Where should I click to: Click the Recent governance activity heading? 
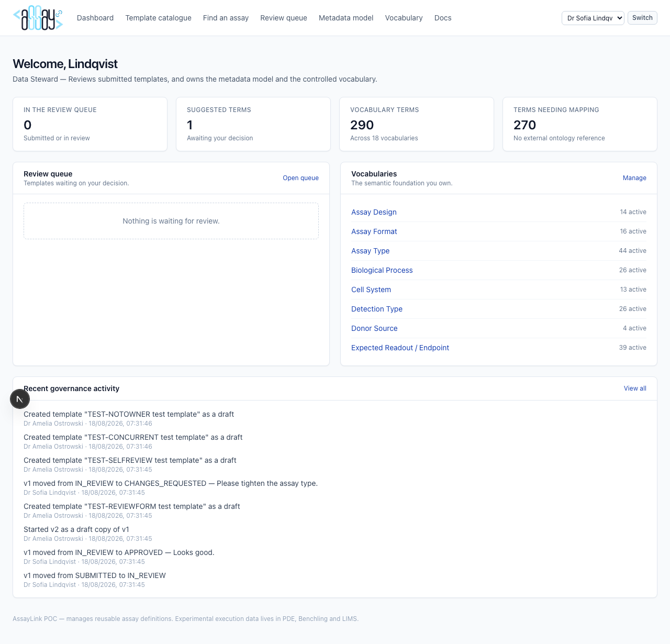(71, 388)
